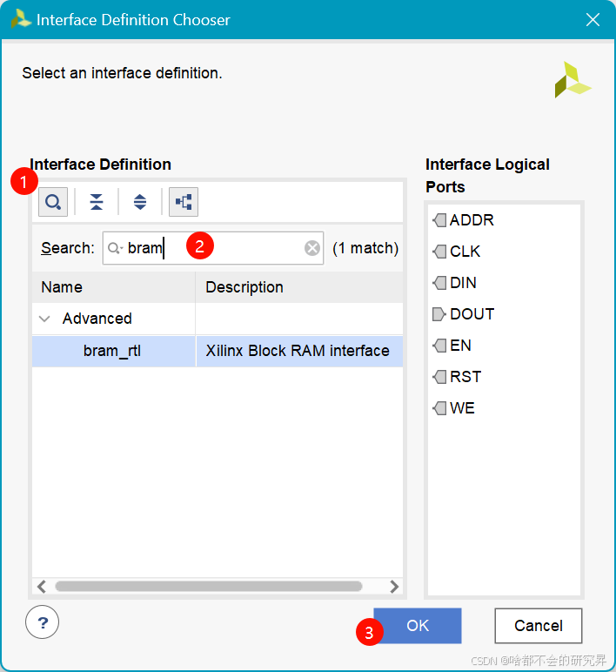Screen dimensions: 616x672
Task: Click the CLK port direction icon
Action: click(x=439, y=252)
